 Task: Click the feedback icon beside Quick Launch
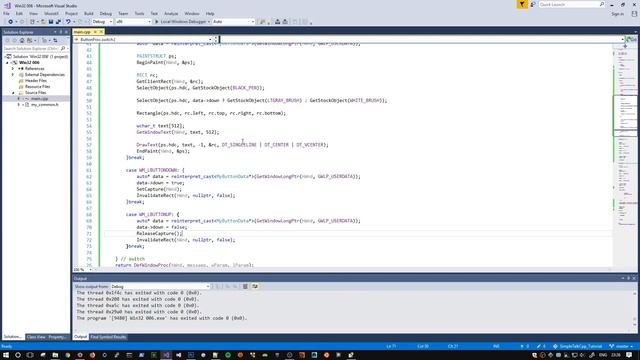tap(533, 4)
